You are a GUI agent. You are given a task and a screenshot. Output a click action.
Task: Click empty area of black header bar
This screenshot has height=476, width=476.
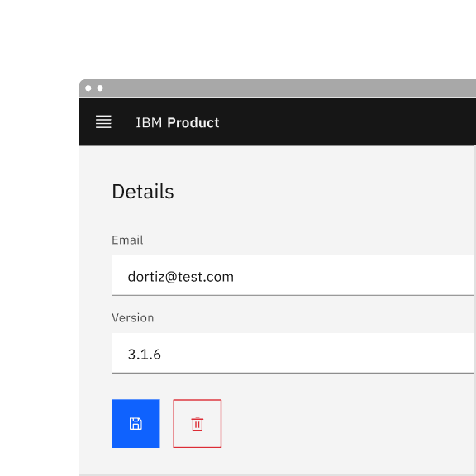346,122
